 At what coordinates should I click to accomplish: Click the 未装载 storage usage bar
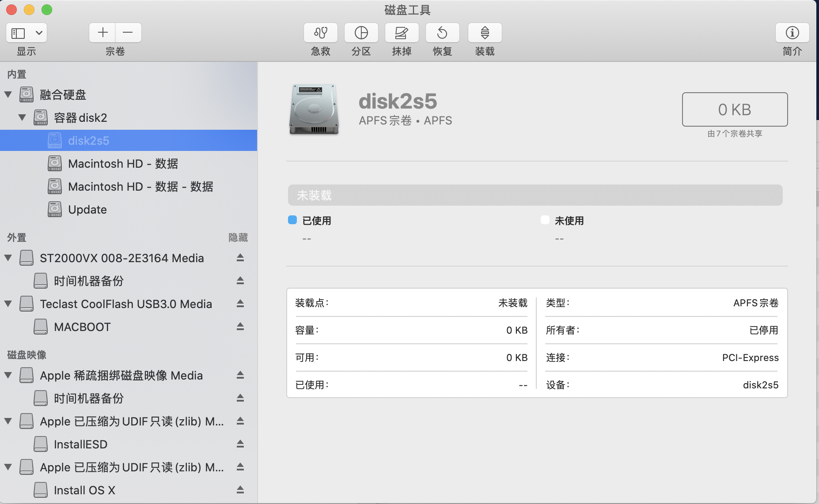535,195
